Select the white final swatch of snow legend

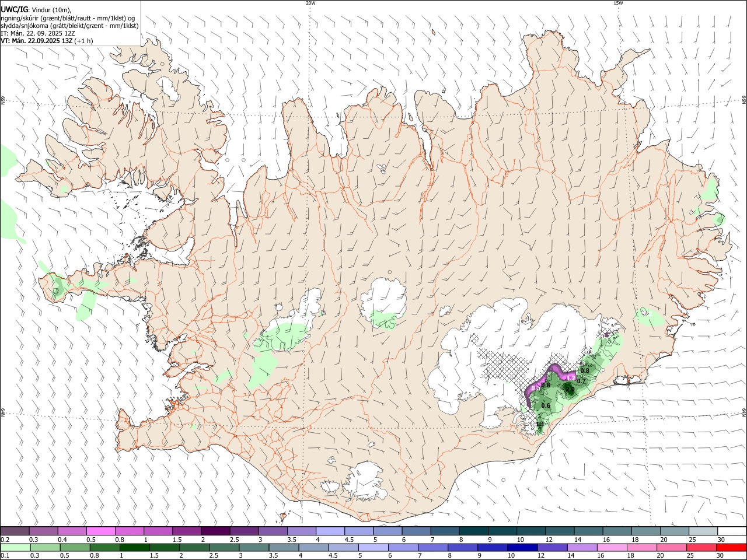(x=732, y=531)
